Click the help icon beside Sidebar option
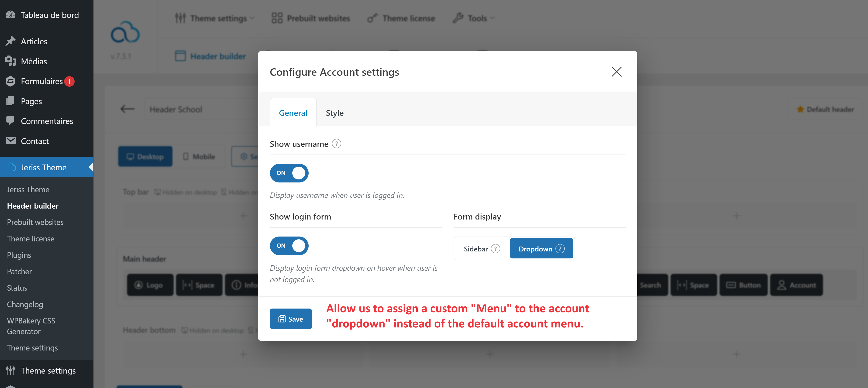 495,249
